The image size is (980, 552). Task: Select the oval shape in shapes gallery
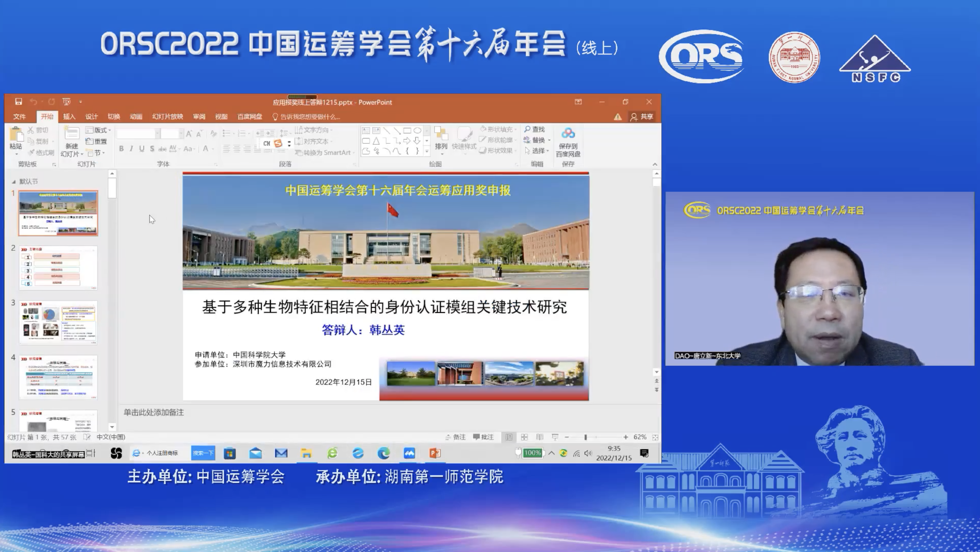[x=417, y=131]
